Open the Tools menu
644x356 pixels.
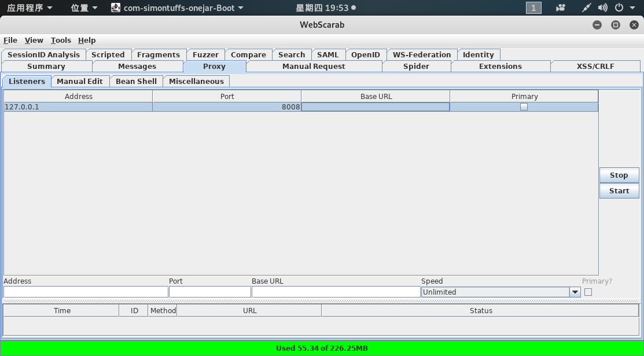tap(61, 41)
